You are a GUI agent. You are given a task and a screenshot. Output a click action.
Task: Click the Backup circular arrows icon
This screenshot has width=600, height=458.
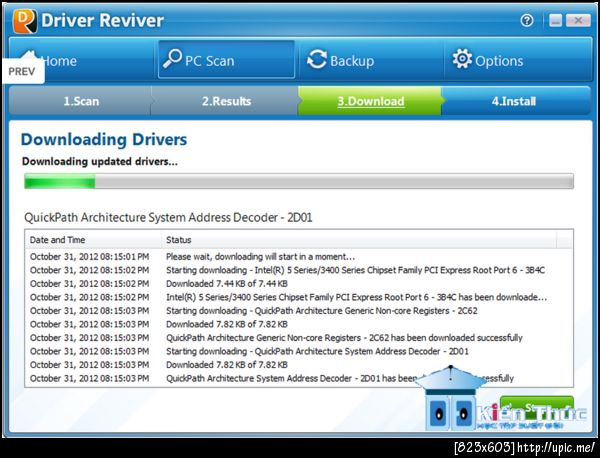(x=317, y=59)
